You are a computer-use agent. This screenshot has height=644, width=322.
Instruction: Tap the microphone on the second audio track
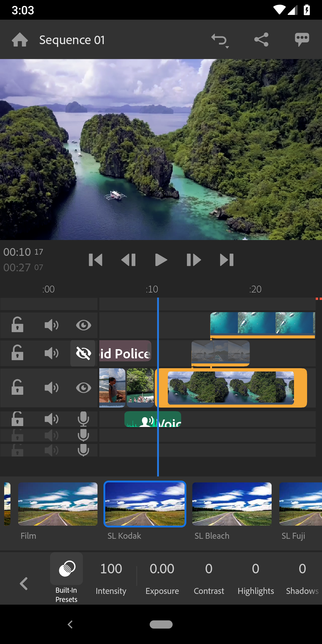83,435
